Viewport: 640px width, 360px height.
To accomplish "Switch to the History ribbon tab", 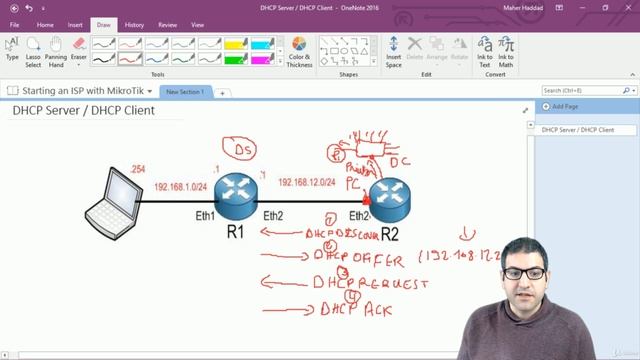I will click(x=134, y=25).
